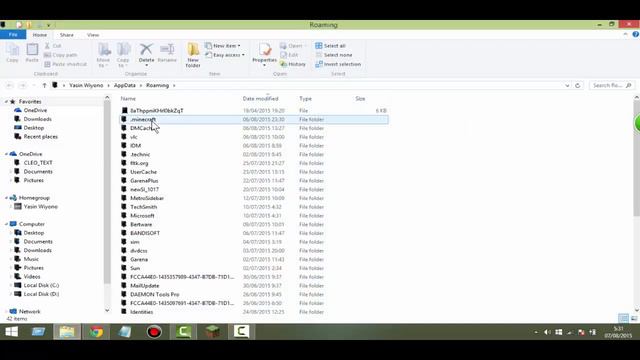Click the Up one level arrow
The width and height of the screenshot is (640, 360).
click(44, 85)
